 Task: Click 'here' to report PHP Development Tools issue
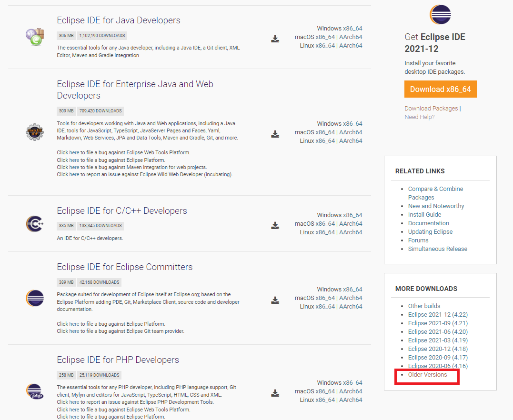(74, 402)
